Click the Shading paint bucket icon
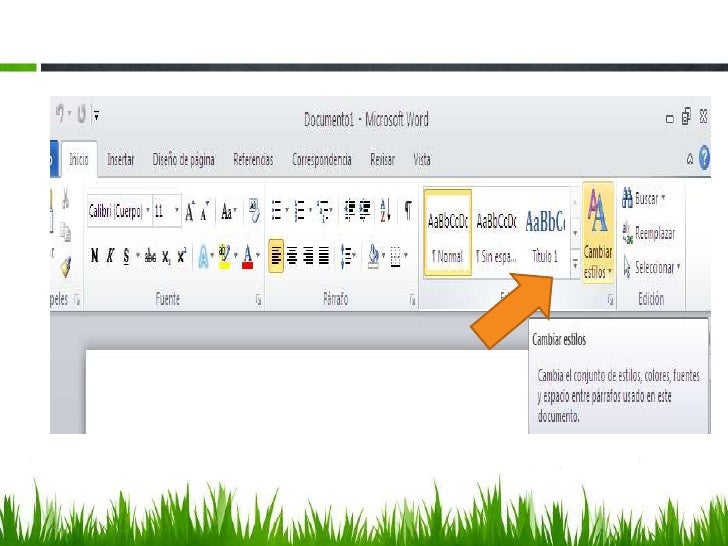 [x=374, y=256]
